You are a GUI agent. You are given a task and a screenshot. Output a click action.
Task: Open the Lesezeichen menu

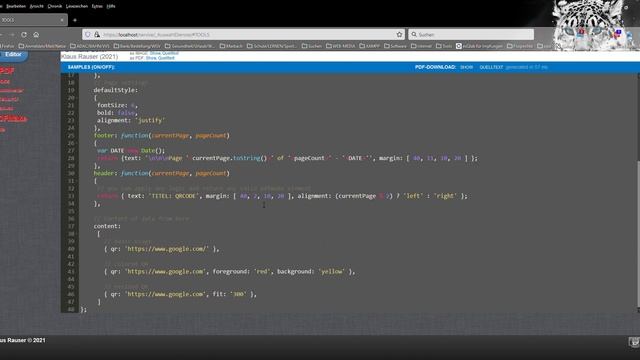point(77,6)
